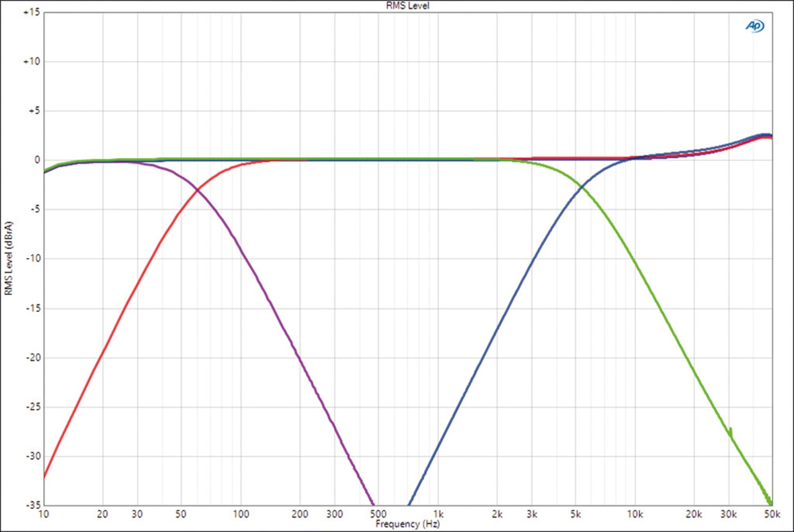Screen dimensions: 794x532
Task: Click the 200 frequency tick label
Action: [300, 514]
